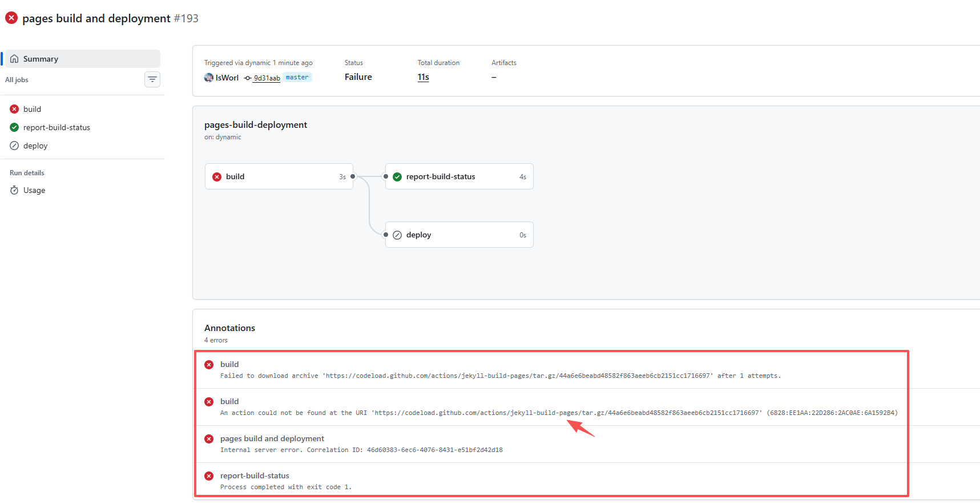The height and width of the screenshot is (504, 980).
Task: Click the 'Failed to download archive' error message
Action: tap(501, 376)
